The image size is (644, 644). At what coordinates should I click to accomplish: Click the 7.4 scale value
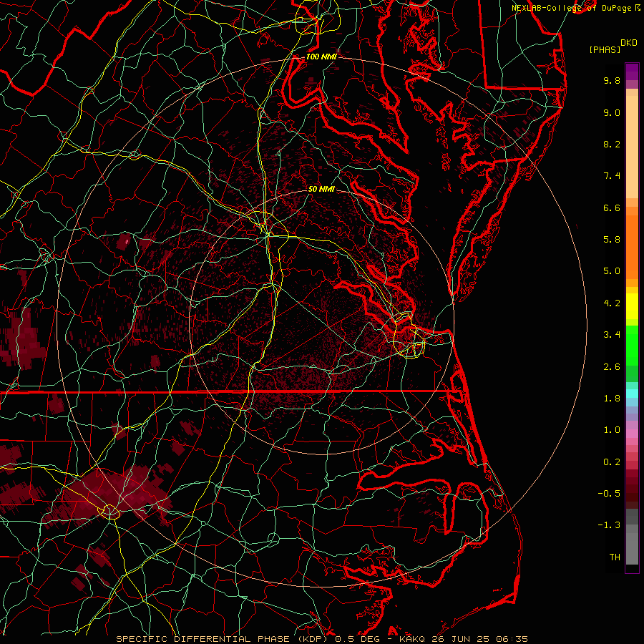point(612,176)
